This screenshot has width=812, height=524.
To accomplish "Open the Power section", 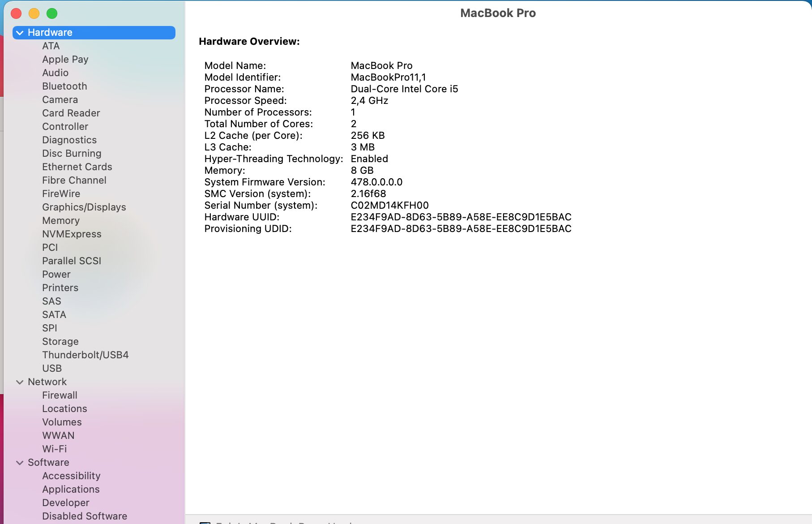I will pos(56,275).
